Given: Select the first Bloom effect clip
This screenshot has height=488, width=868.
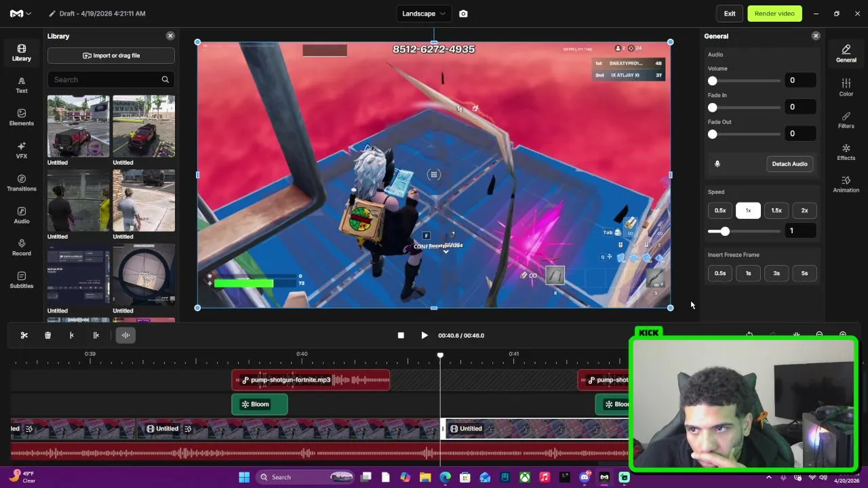Looking at the screenshot, I should 260,405.
